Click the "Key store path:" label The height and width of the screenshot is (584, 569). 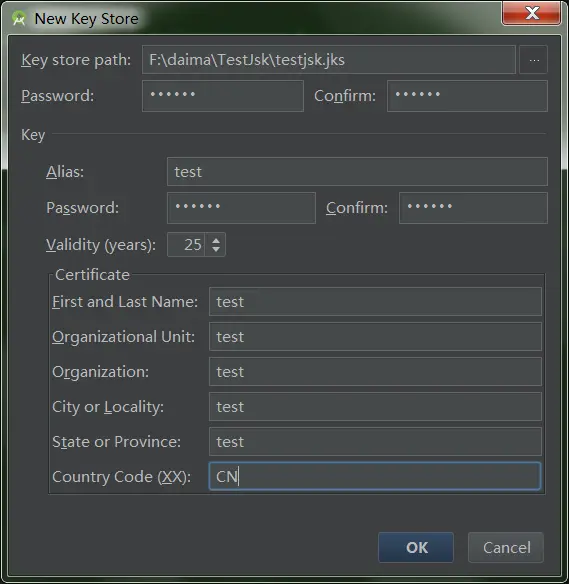coord(76,60)
